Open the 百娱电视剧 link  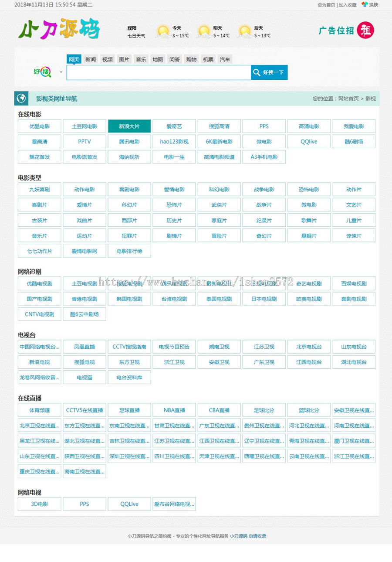click(354, 283)
